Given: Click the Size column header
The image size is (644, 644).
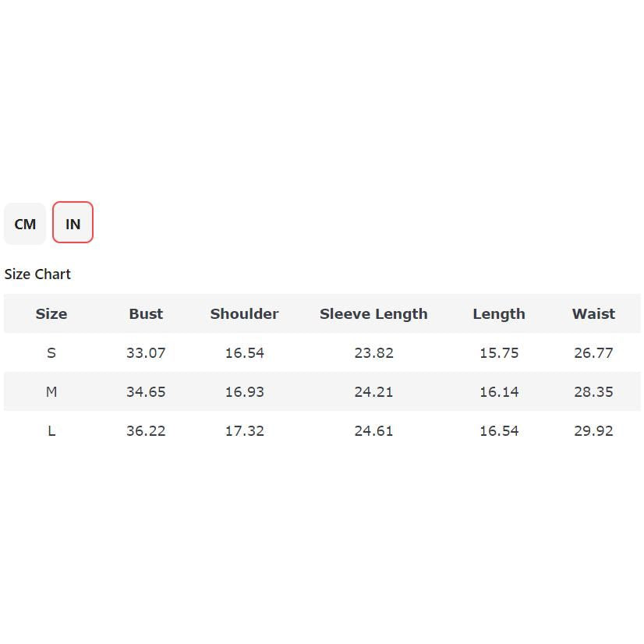Looking at the screenshot, I should point(51,314).
